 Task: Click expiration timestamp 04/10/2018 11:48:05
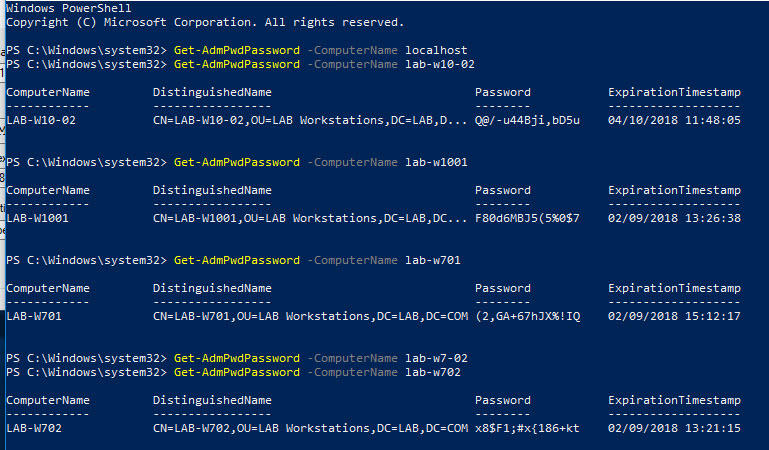674,120
